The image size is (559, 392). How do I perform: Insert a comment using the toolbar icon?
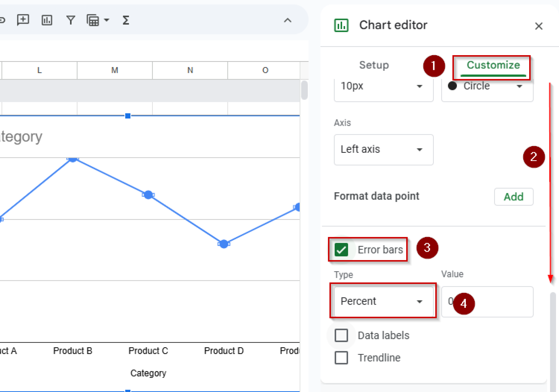point(23,19)
